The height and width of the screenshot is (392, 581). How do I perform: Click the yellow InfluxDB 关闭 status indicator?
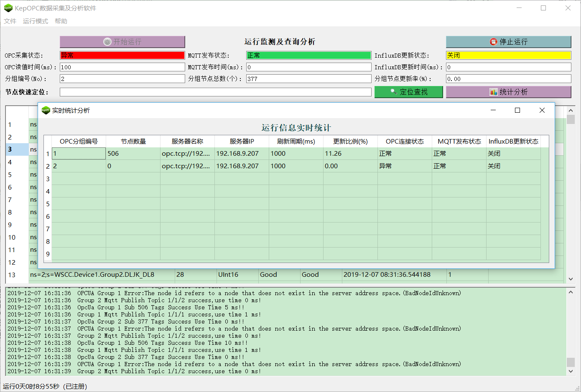tap(508, 55)
